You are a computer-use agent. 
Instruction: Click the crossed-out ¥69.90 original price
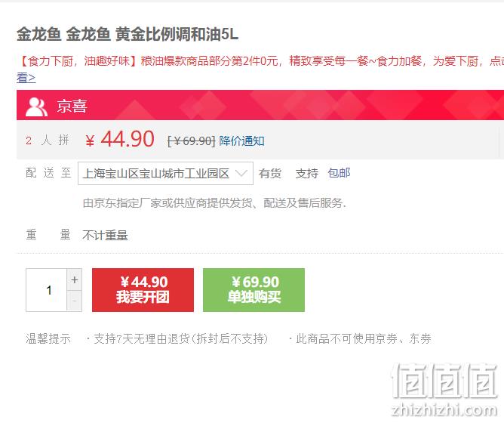[x=191, y=141]
